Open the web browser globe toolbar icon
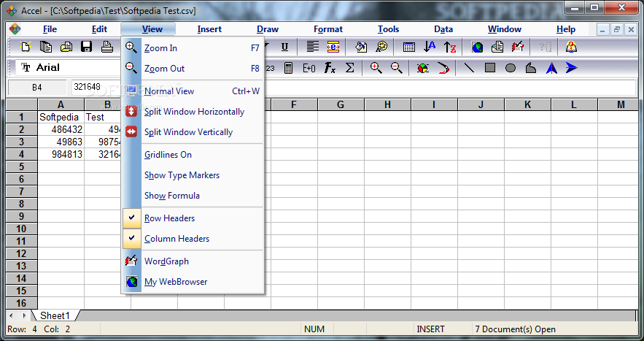Image resolution: width=644 pixels, height=341 pixels. tap(477, 47)
